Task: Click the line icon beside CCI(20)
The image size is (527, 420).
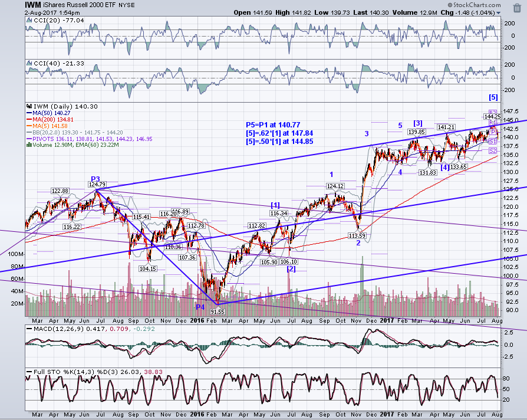Action: tap(29, 21)
